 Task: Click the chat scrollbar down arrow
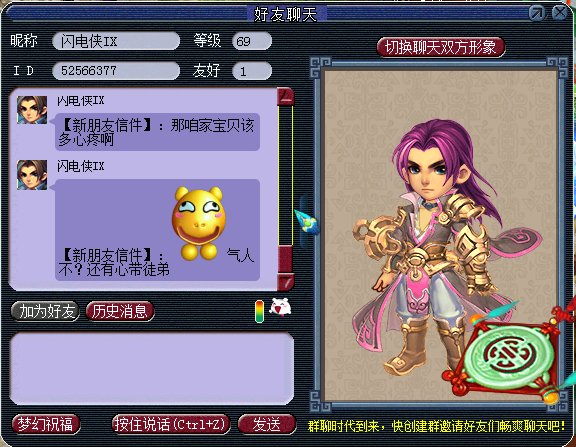[285, 282]
